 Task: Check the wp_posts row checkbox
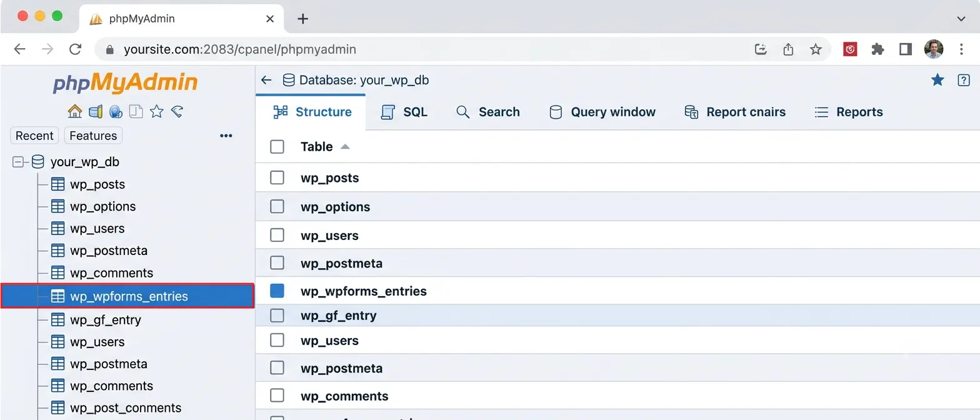277,177
